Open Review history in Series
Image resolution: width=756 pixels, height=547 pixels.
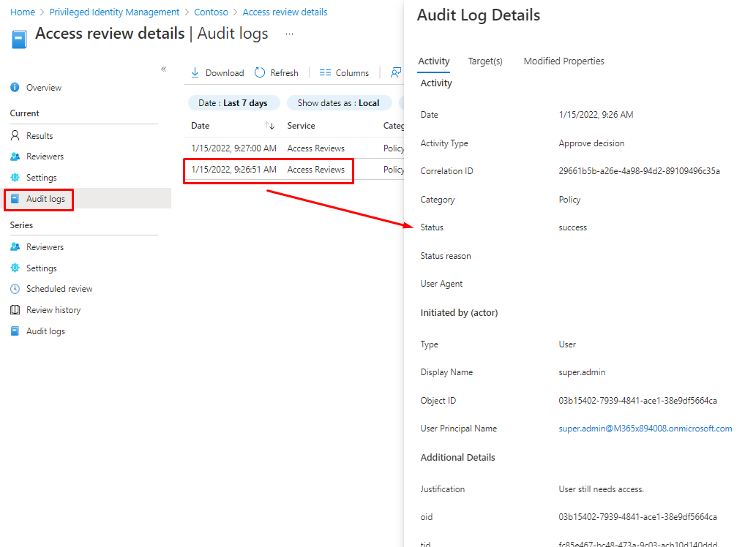coord(53,310)
